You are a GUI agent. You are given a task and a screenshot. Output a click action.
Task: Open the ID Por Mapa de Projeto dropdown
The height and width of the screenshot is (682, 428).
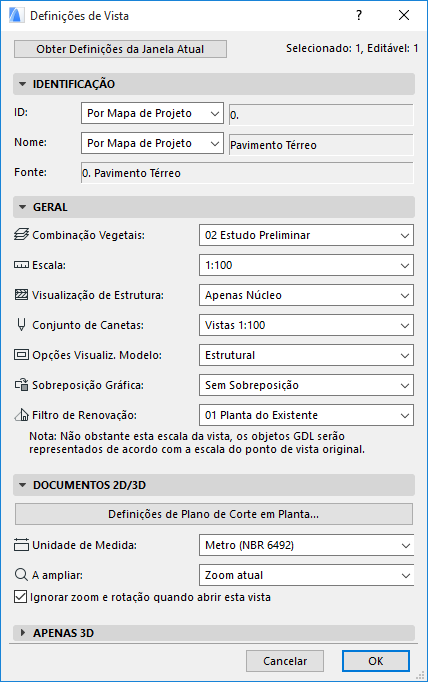coord(152,114)
